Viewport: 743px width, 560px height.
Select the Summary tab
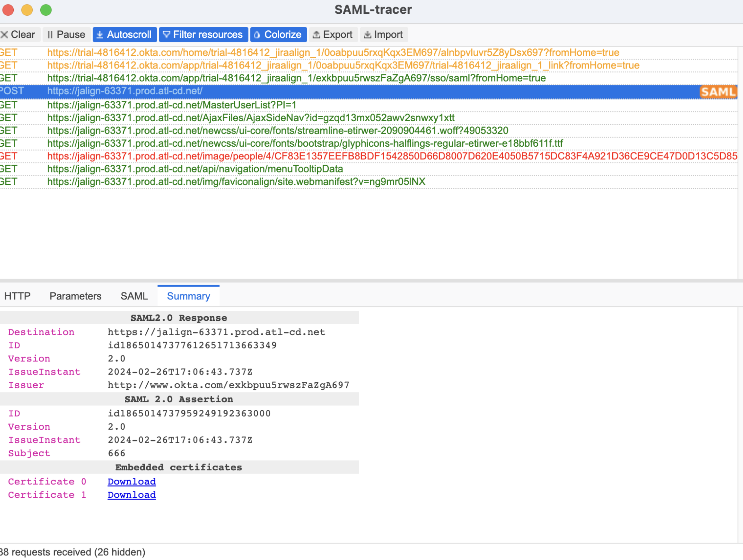point(188,296)
